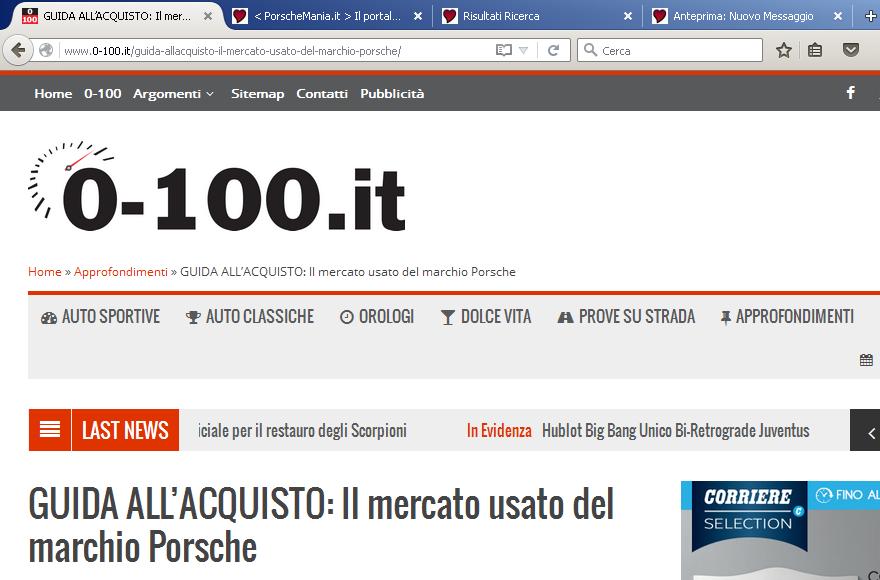
Task: Open Home in the top navigation
Action: [53, 94]
